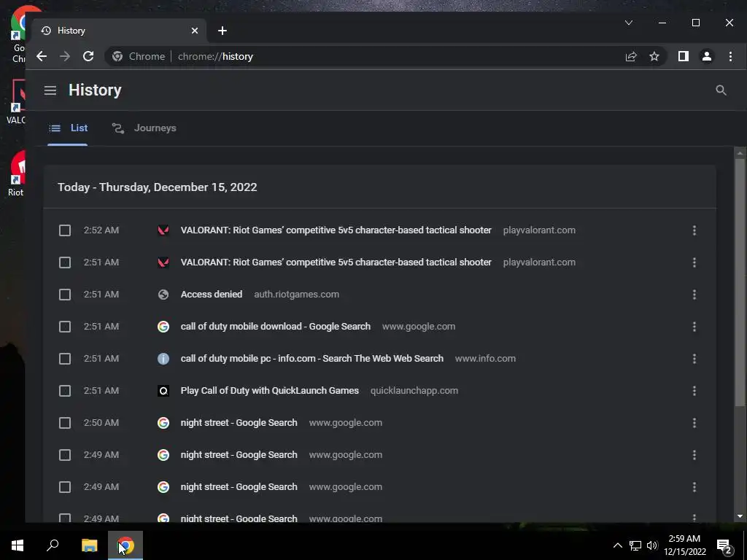Check the 2:52 AM VALORANT entry
This screenshot has width=747, height=560.
(x=65, y=230)
